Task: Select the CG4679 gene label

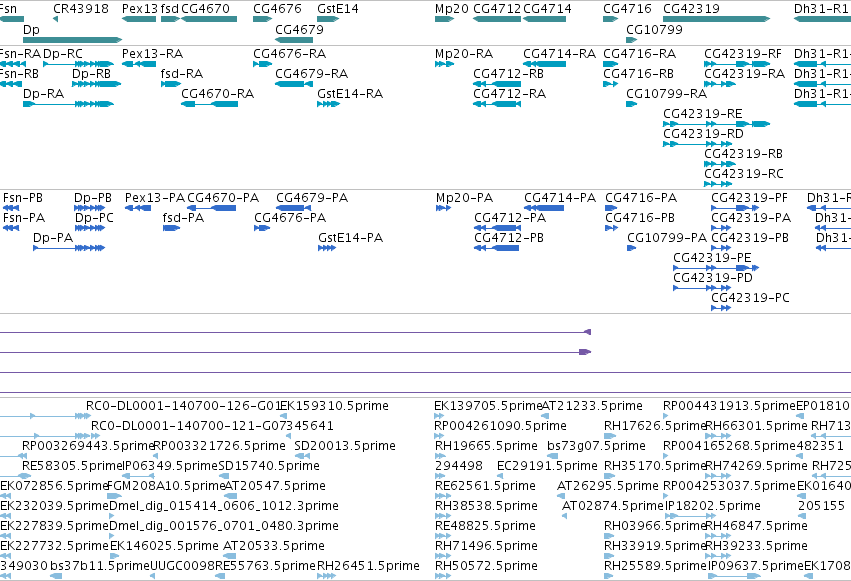Action: (x=300, y=29)
